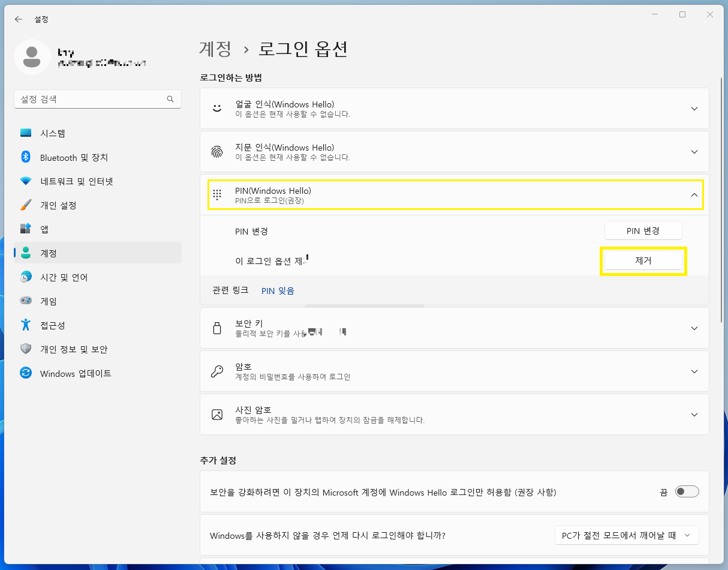728x570 pixels.
Task: Expand the 암호 section chevron
Action: (694, 371)
